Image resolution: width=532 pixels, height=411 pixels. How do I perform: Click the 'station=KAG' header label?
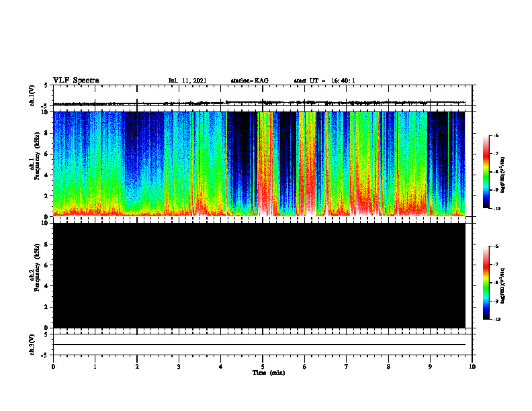(249, 81)
